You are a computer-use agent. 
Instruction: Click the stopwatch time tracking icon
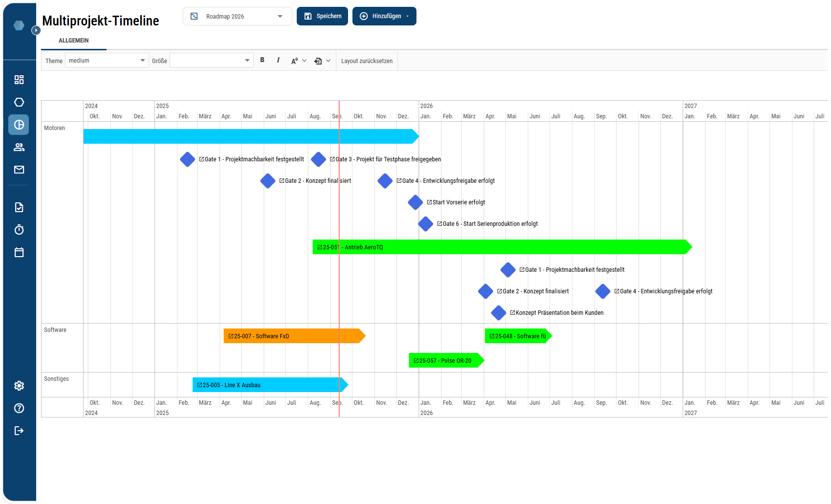19,230
